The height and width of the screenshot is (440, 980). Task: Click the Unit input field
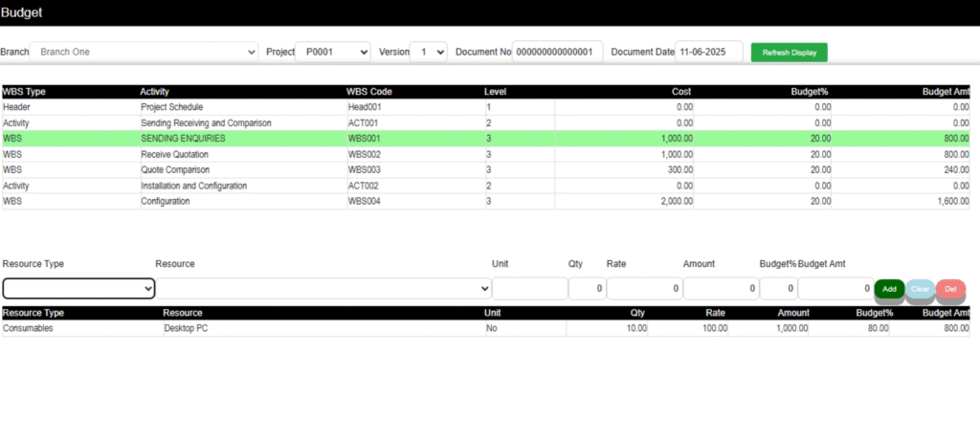[x=529, y=288]
